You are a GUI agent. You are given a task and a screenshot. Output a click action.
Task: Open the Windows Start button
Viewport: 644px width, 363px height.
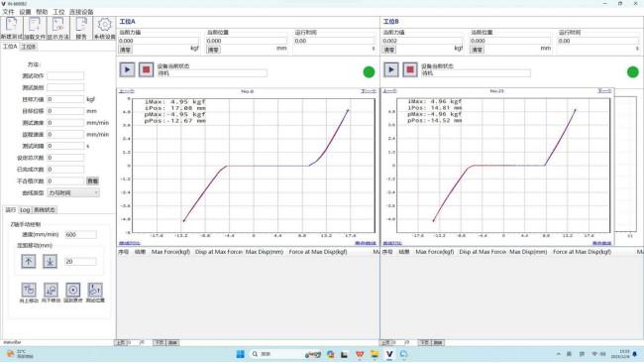point(241,354)
